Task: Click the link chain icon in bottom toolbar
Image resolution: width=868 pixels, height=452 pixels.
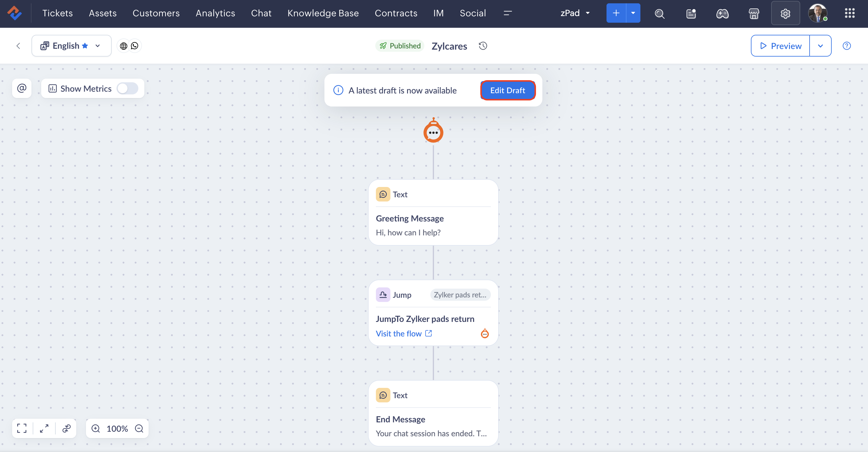Action: click(66, 428)
